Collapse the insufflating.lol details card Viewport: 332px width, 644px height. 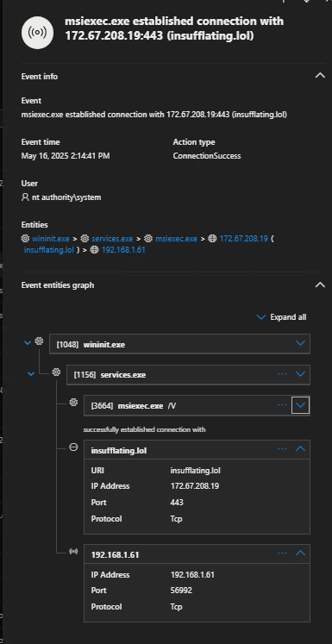[x=300, y=449]
